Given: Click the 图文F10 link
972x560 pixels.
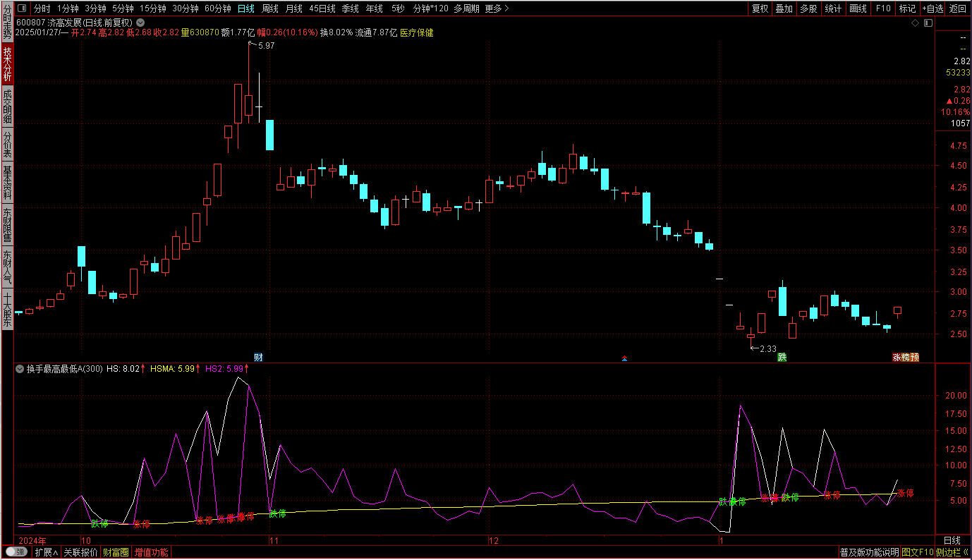Looking at the screenshot, I should 918,552.
